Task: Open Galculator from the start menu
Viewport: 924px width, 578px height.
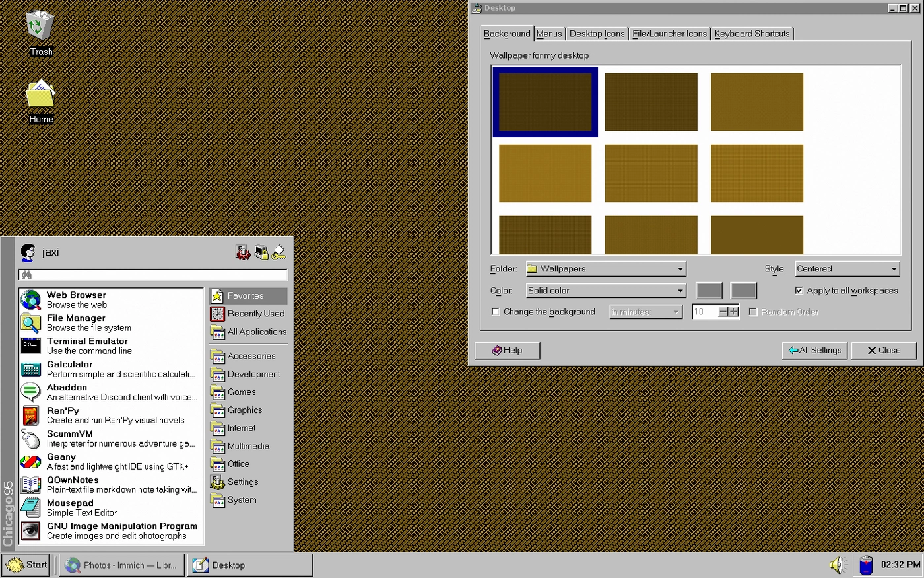Action: tap(111, 369)
